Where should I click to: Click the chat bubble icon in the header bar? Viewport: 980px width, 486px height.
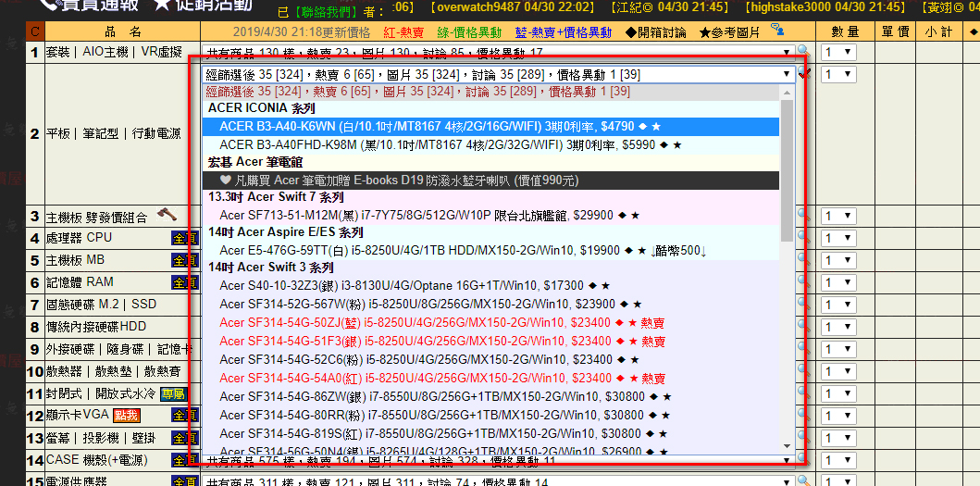[777, 29]
